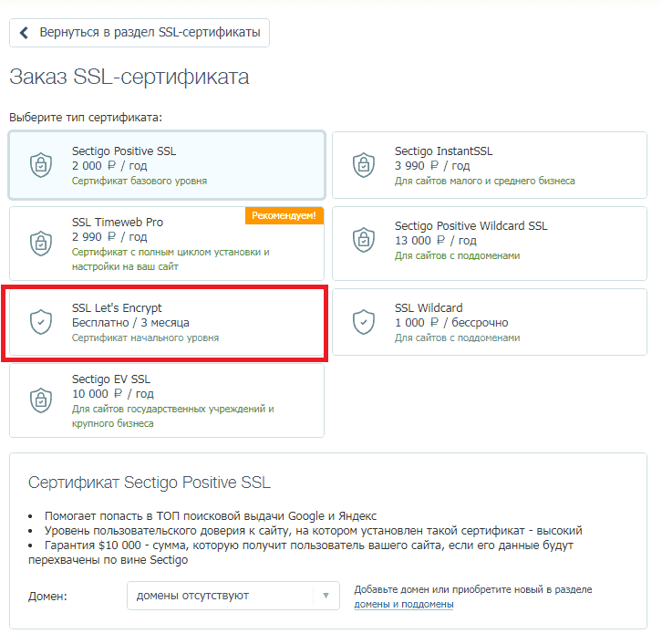This screenshot has height=644, width=662.
Task: Click the Добавьте домен или приобретите hint
Action: click(473, 589)
